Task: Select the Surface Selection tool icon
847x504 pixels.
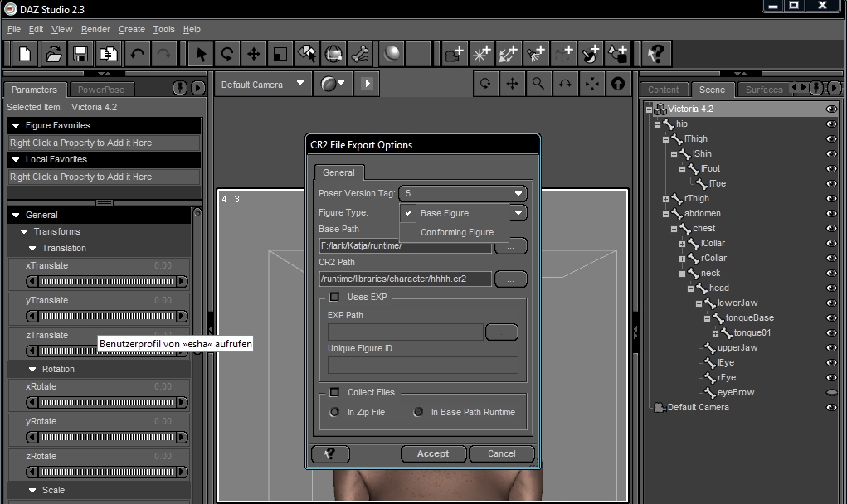Action: pyautogui.click(x=307, y=54)
